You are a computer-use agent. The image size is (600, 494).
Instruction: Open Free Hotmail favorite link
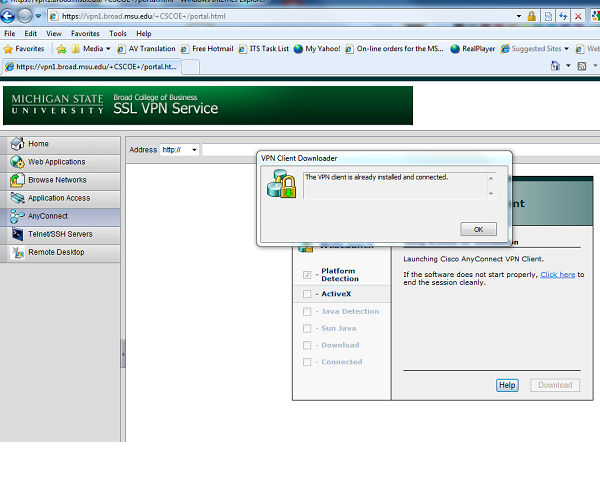coord(207,49)
